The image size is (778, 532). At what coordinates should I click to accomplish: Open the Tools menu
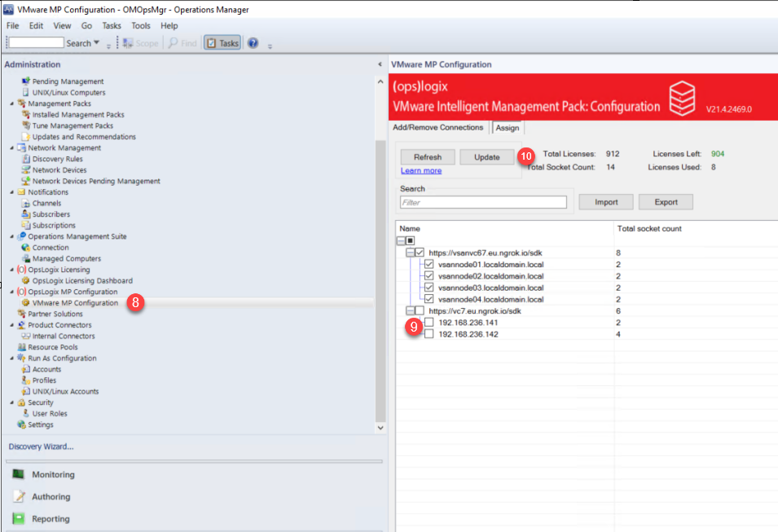pyautogui.click(x=141, y=26)
